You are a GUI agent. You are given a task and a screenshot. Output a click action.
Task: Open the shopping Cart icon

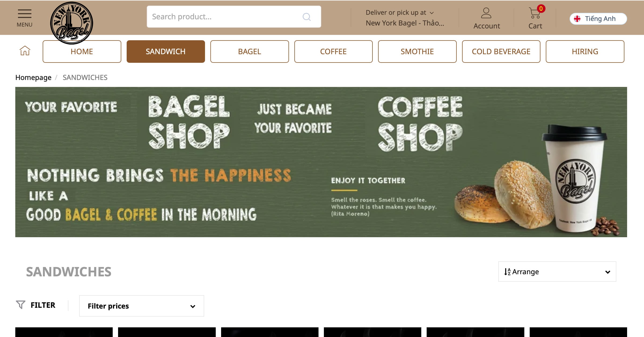pos(535,13)
